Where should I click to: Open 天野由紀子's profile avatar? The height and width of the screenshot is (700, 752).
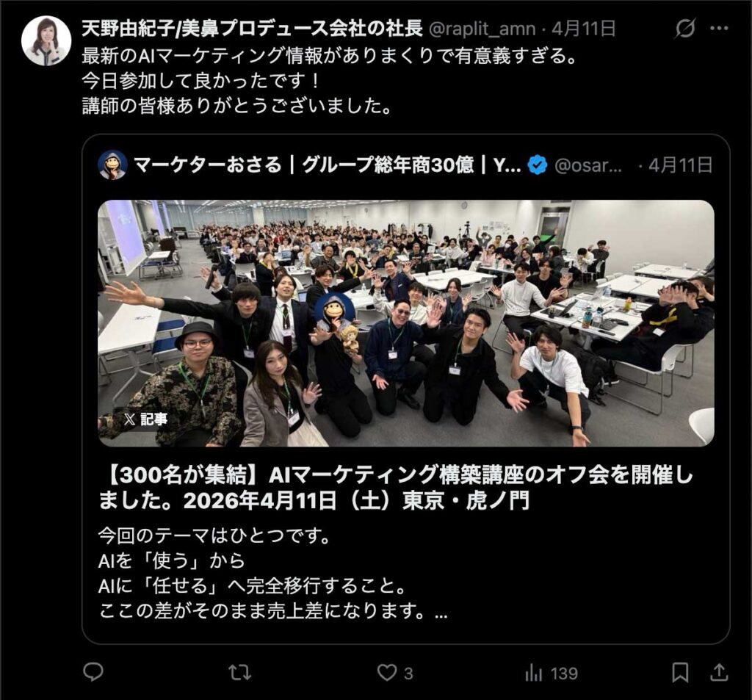(46, 41)
